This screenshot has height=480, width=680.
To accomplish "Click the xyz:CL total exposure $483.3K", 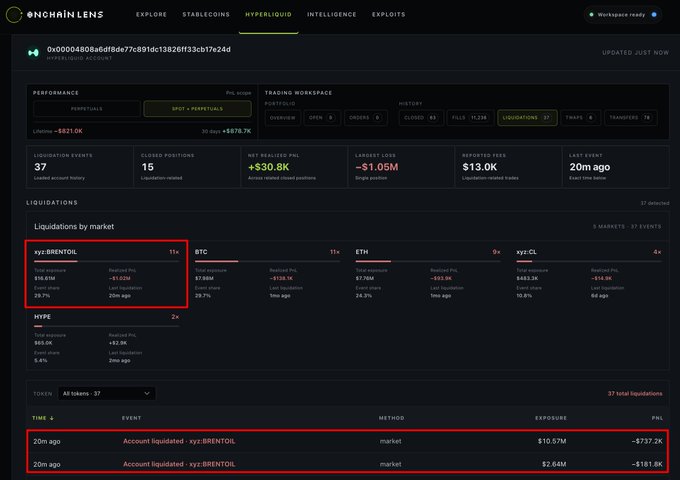I will pos(527,278).
